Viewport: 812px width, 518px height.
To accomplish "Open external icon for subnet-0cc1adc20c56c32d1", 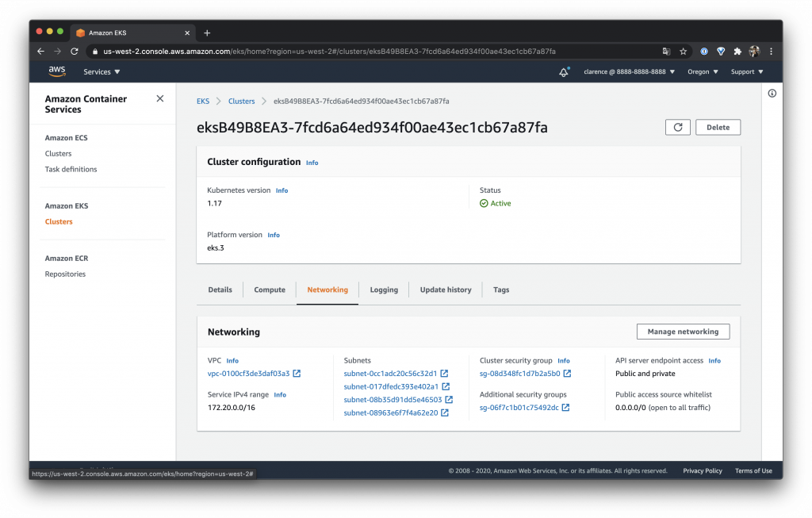I will pyautogui.click(x=444, y=374).
